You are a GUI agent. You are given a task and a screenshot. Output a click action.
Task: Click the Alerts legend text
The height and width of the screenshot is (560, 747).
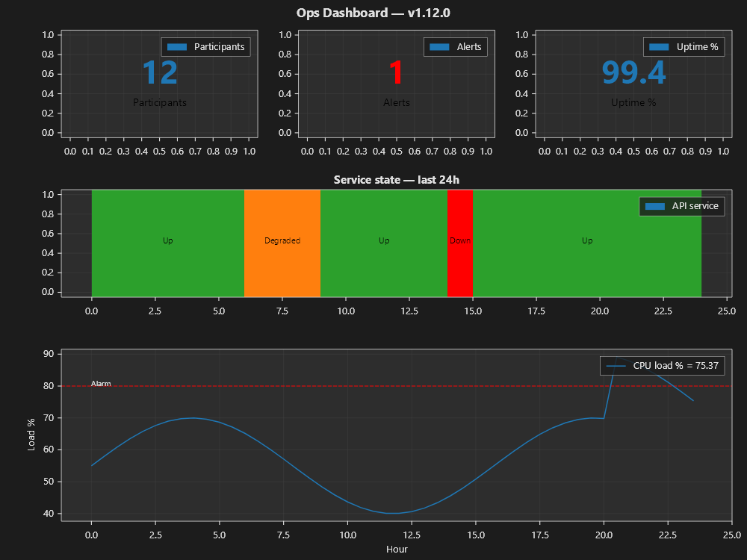[469, 47]
